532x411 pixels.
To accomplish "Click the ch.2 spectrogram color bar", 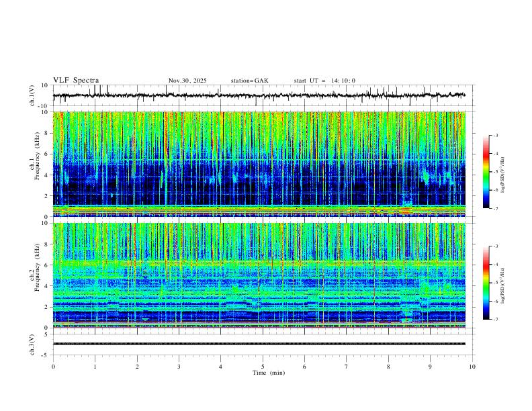I will tap(486, 283).
